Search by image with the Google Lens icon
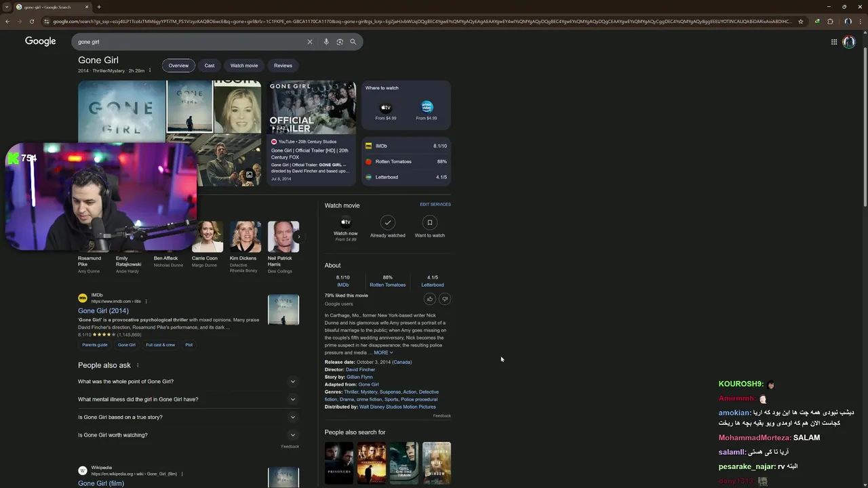This screenshot has height=488, width=868. tap(340, 41)
